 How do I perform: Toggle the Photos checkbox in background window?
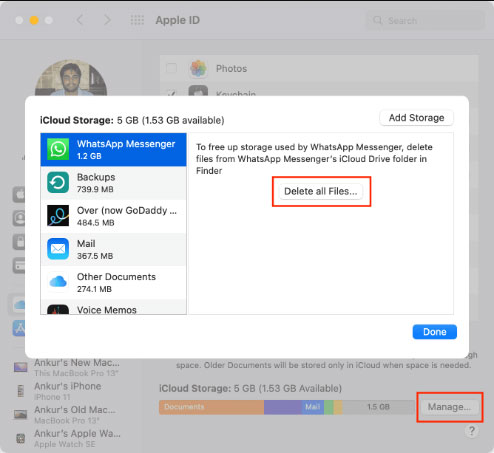pos(171,68)
